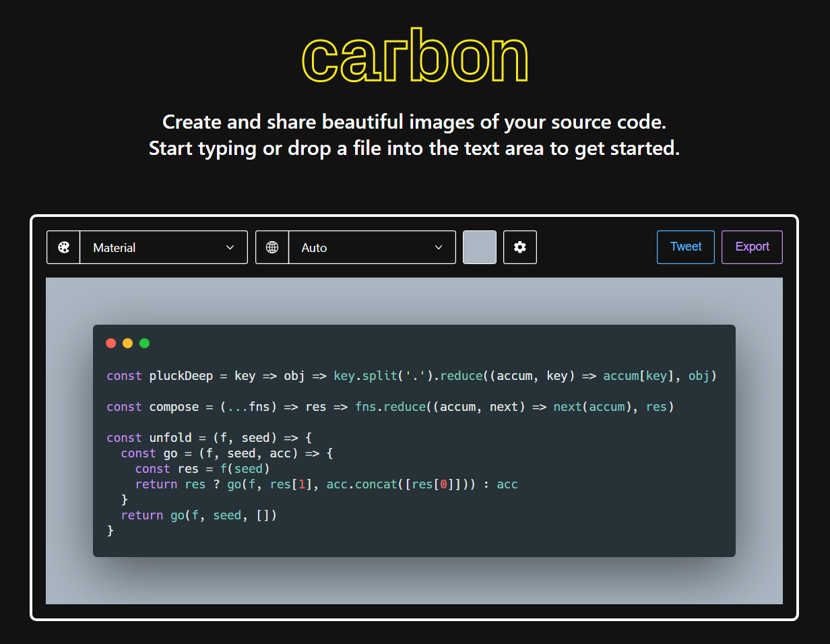Viewport: 830px width, 644px height.
Task: Click the 'const res = f(seed)' line
Action: point(202,469)
